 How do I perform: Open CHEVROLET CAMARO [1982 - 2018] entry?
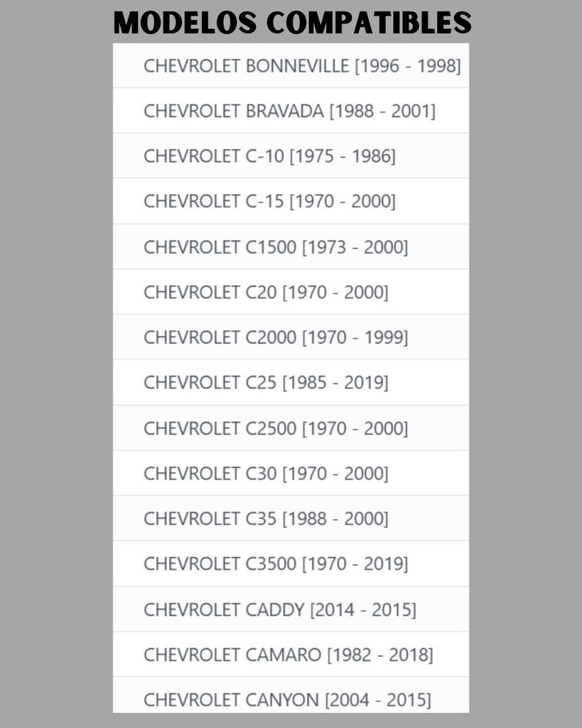[x=291, y=654]
